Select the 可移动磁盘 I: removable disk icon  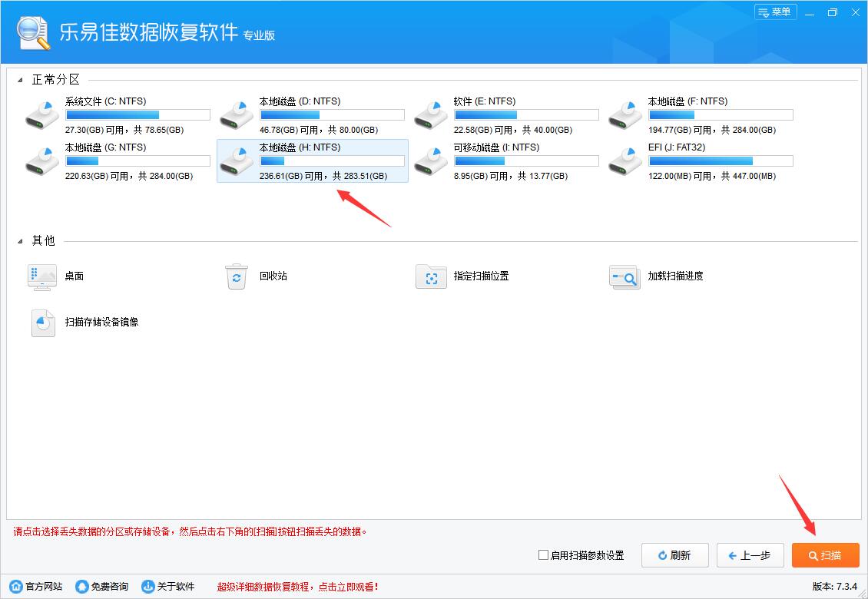[431, 160]
